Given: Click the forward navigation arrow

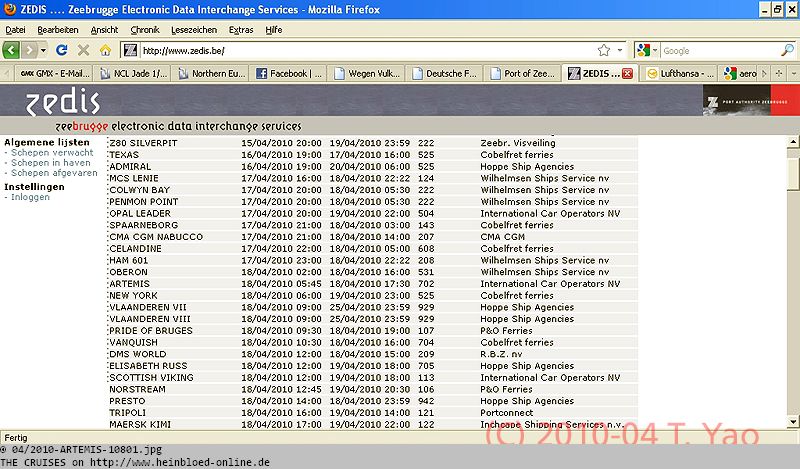Looking at the screenshot, I should pyautogui.click(x=30, y=50).
